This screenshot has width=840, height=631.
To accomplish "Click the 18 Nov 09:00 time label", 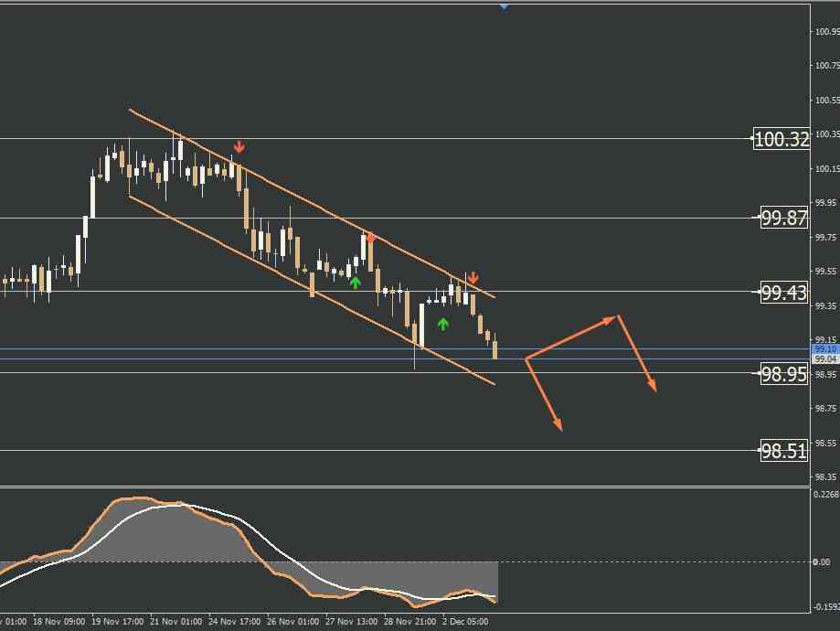I will [58, 622].
